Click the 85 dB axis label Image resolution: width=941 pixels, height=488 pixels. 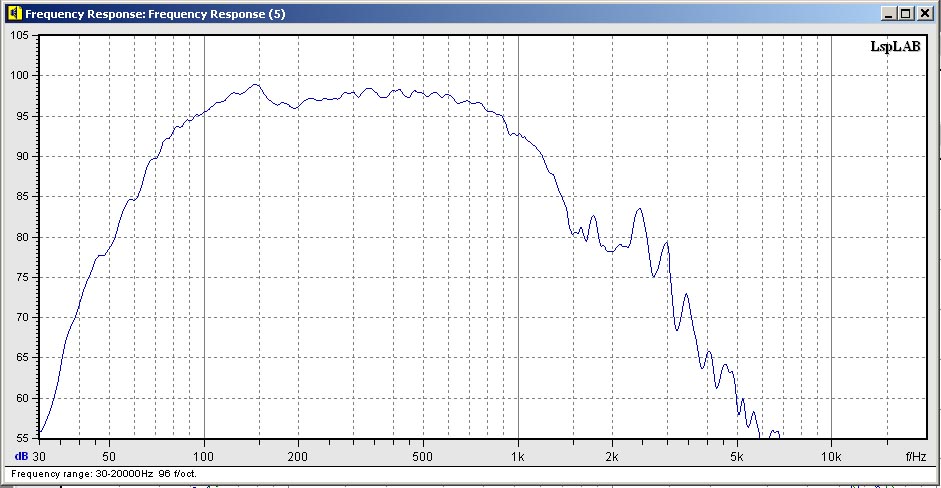click(22, 196)
